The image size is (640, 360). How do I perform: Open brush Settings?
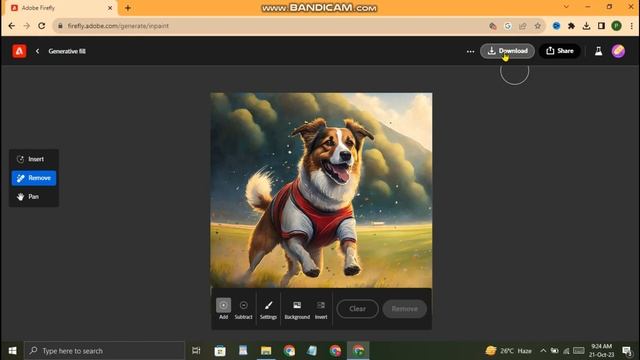click(268, 309)
